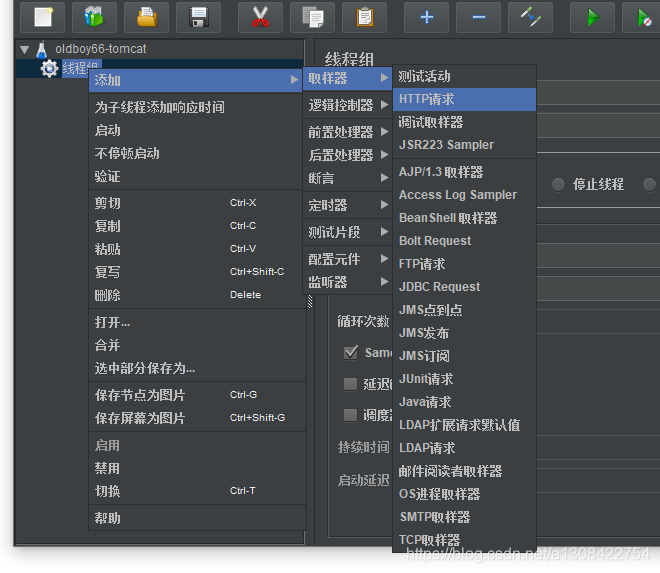Choose LDAP扩展请求默认值 menu entry
The height and width of the screenshot is (573, 660).
coord(464,425)
